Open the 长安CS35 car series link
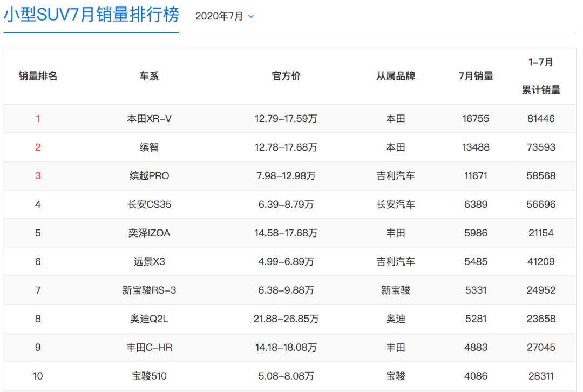Viewport: 583px width, 392px height. click(149, 204)
